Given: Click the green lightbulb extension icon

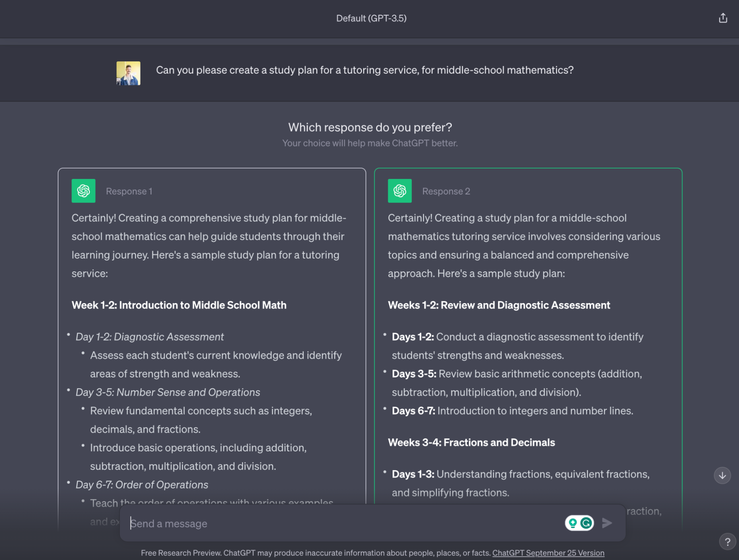Looking at the screenshot, I should pyautogui.click(x=573, y=523).
